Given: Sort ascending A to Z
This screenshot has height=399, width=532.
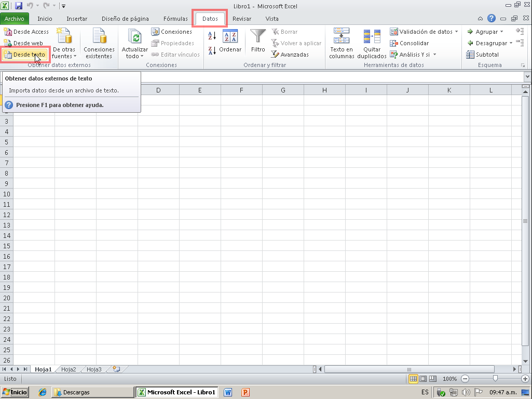Looking at the screenshot, I should (212, 36).
